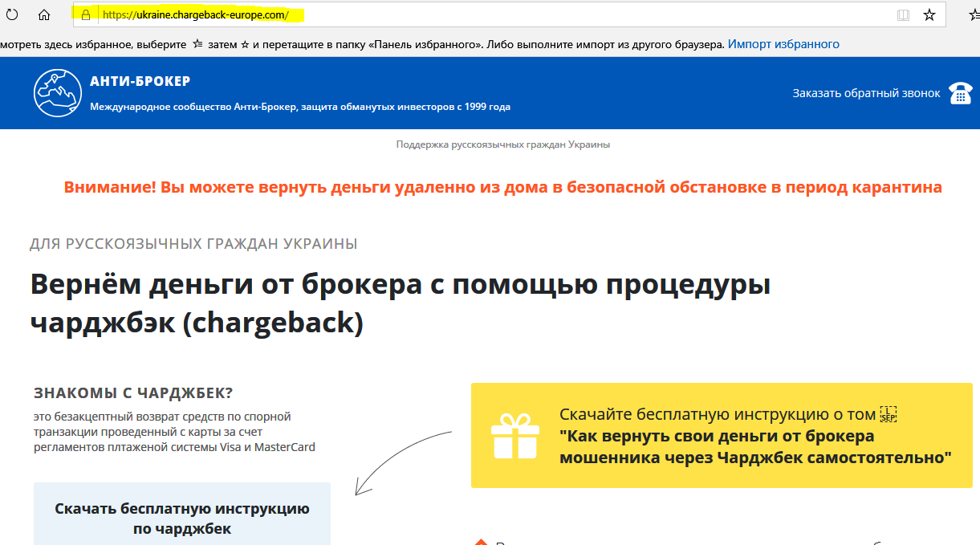Open the 'Импорт избранного' link

[783, 44]
